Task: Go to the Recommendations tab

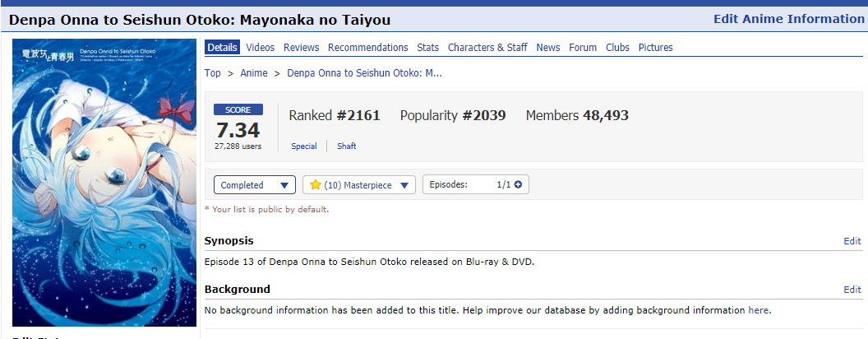Action: (x=367, y=48)
